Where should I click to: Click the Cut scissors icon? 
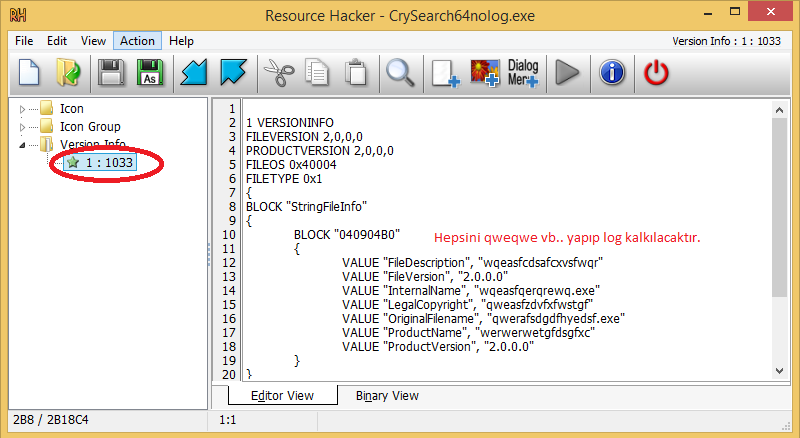[x=279, y=73]
